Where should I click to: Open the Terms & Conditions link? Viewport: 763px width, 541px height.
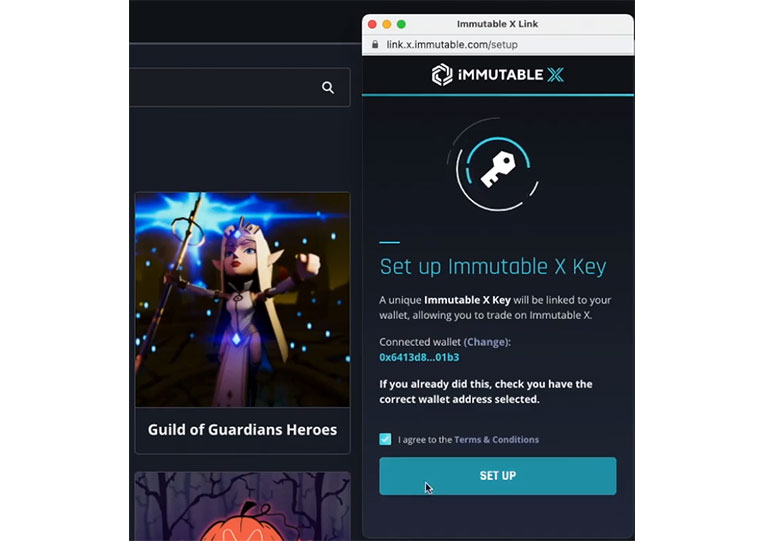tap(496, 439)
